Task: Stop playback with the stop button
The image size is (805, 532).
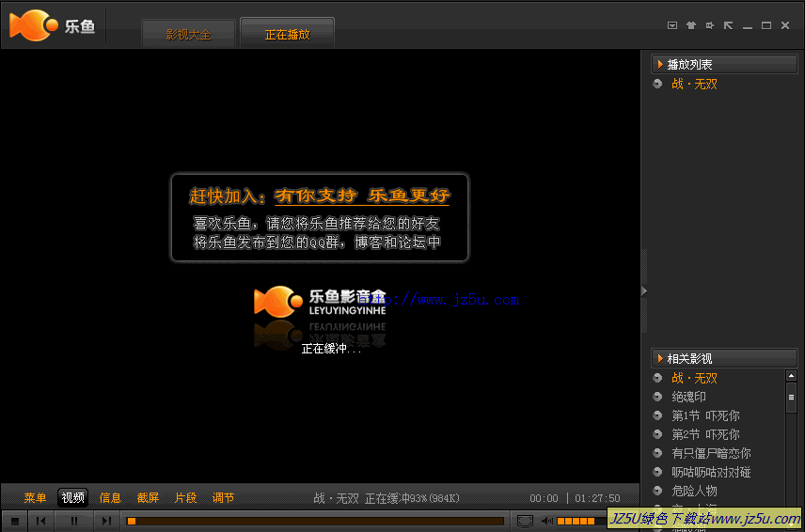Action: pyautogui.click(x=15, y=522)
